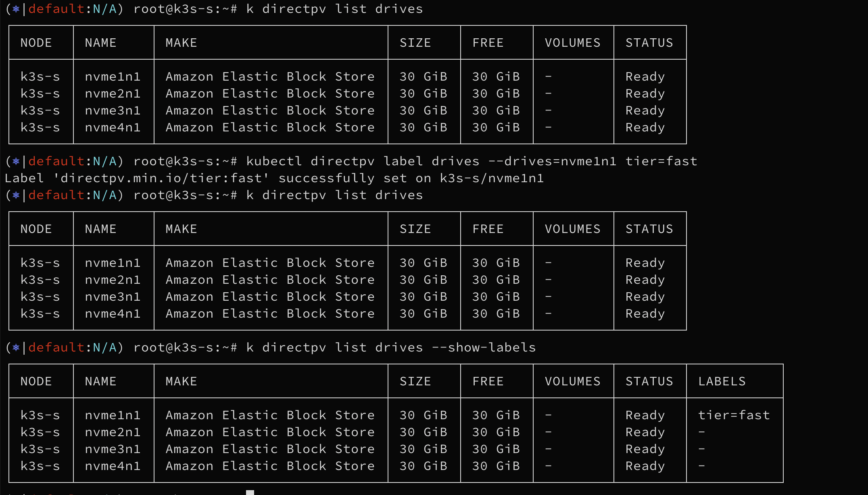Image resolution: width=868 pixels, height=495 pixels.
Task: Click the SIZE header in the third table
Action: click(415, 381)
